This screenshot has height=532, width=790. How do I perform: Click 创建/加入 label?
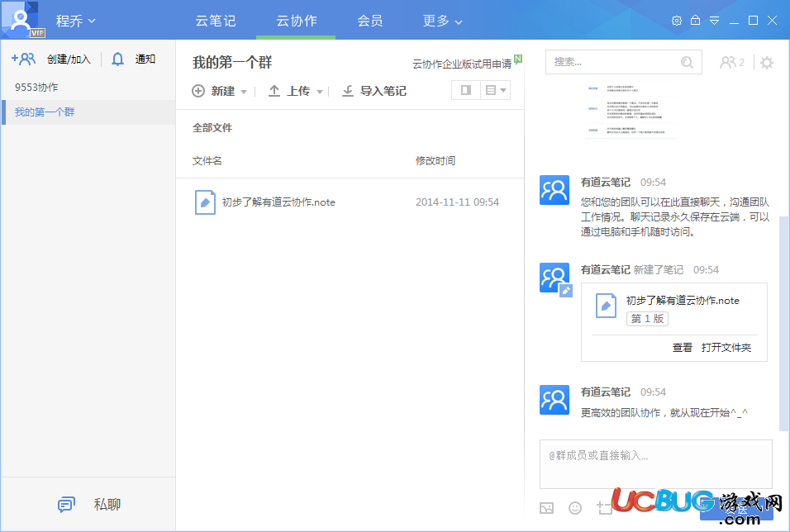(x=69, y=59)
